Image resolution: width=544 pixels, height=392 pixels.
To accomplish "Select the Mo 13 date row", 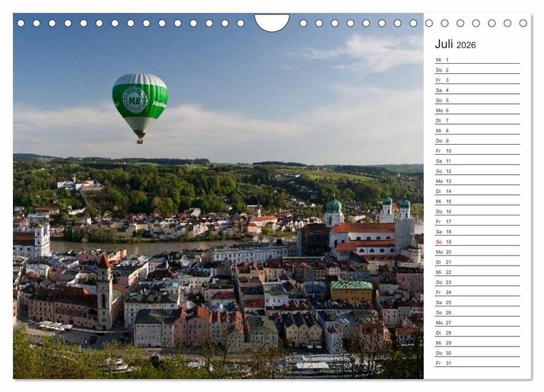I will pos(477,181).
